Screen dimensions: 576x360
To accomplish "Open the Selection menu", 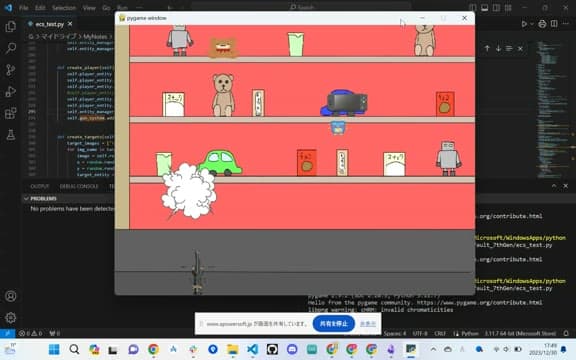I will tap(64, 8).
